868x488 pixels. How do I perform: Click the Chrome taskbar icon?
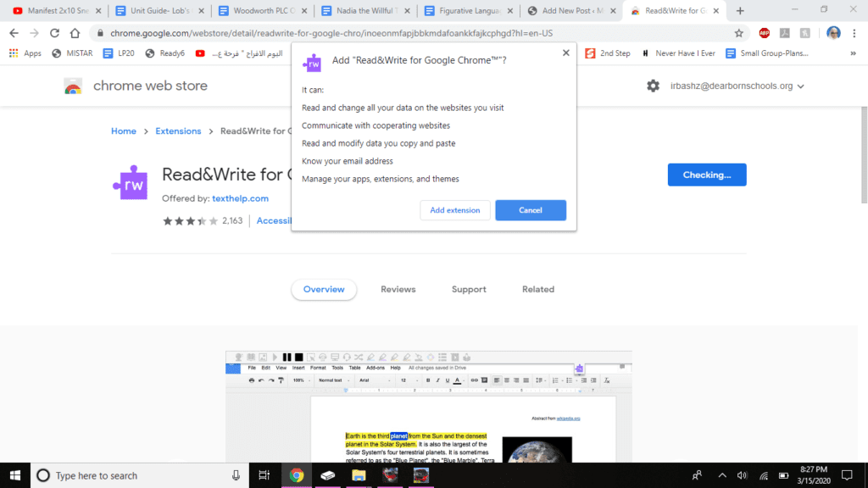tap(297, 475)
